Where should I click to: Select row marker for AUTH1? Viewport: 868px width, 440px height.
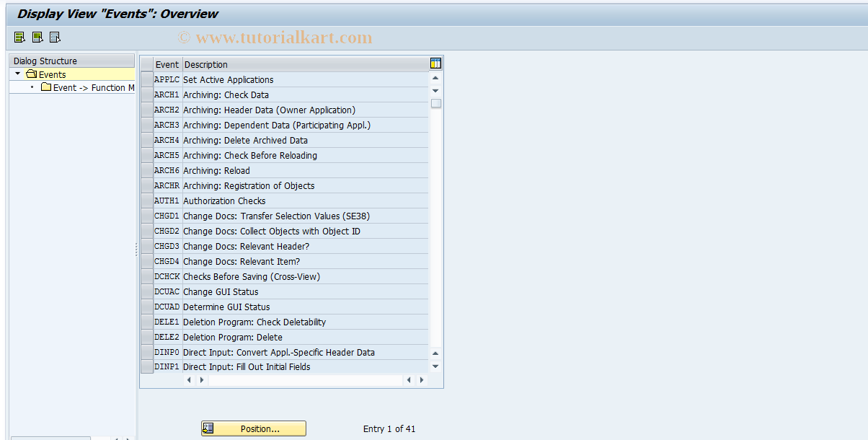pyautogui.click(x=147, y=201)
